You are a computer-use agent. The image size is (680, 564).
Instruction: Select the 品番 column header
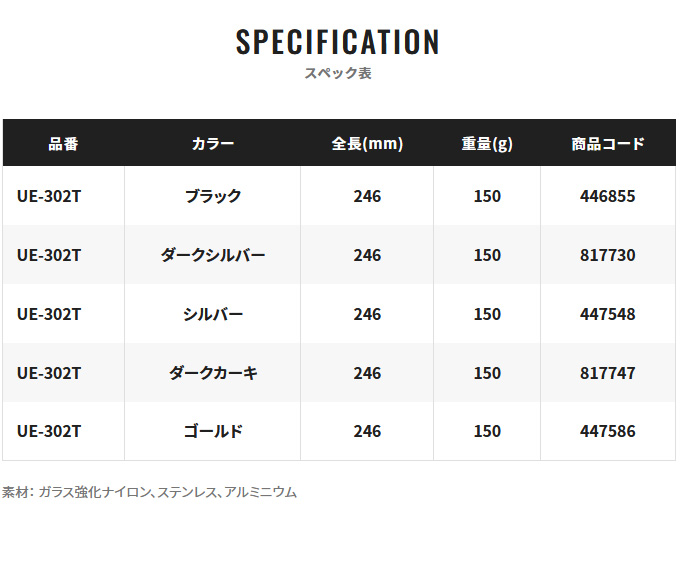[x=63, y=143]
